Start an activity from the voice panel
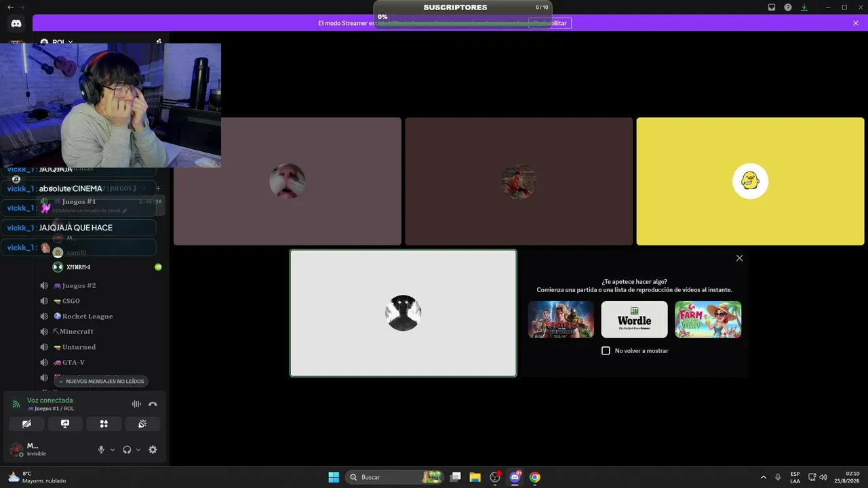Image resolution: width=868 pixels, height=488 pixels. (104, 424)
